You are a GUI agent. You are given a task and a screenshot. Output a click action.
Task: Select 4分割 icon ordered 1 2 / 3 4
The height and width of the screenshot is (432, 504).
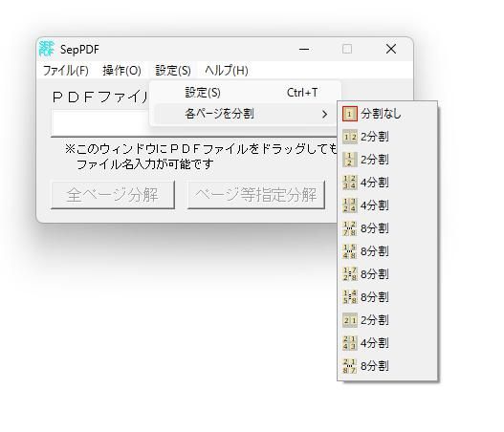[x=350, y=183]
